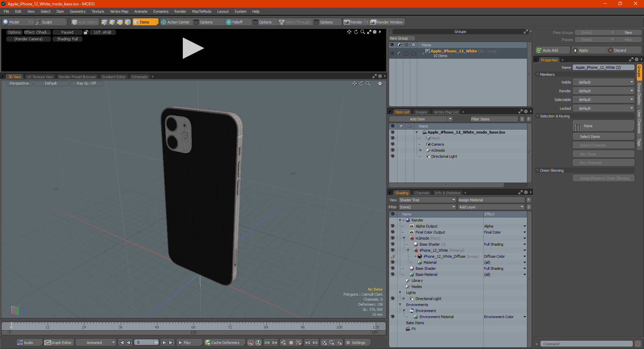
Task: Click the Select Items button
Action: 603,137
